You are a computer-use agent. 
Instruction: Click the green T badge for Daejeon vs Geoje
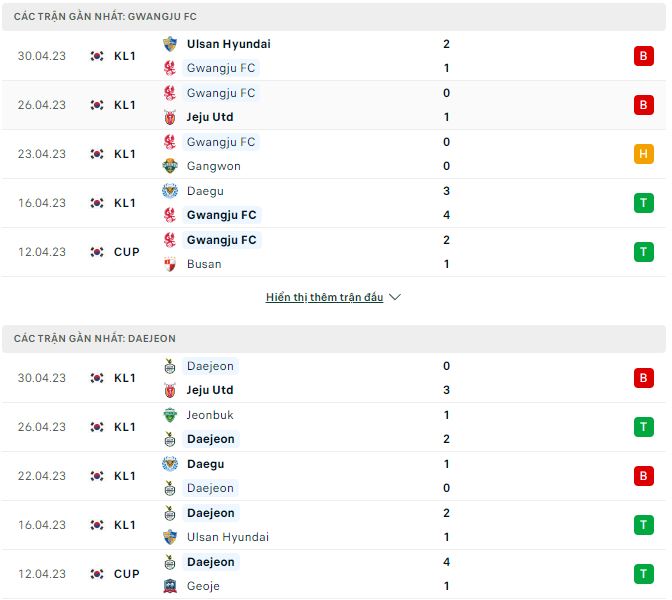point(643,574)
